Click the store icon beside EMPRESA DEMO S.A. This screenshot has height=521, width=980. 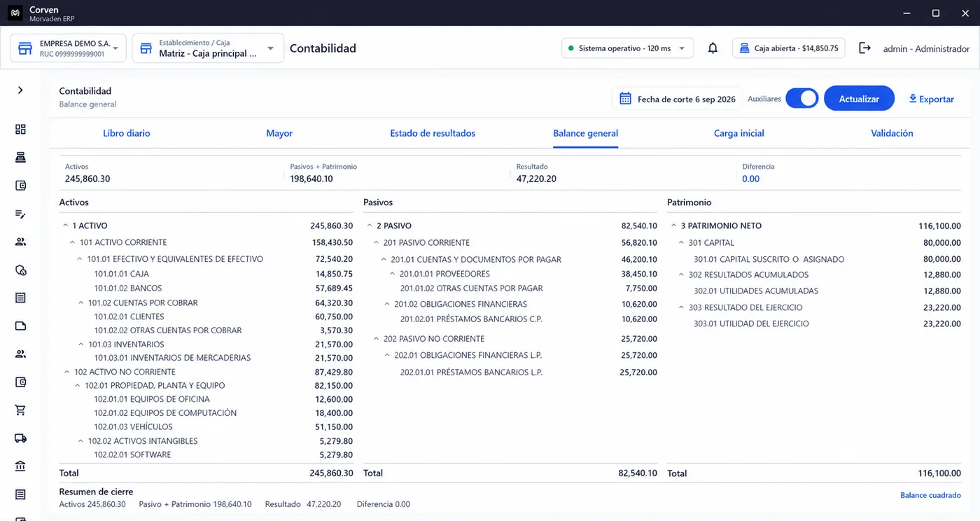[x=25, y=48]
